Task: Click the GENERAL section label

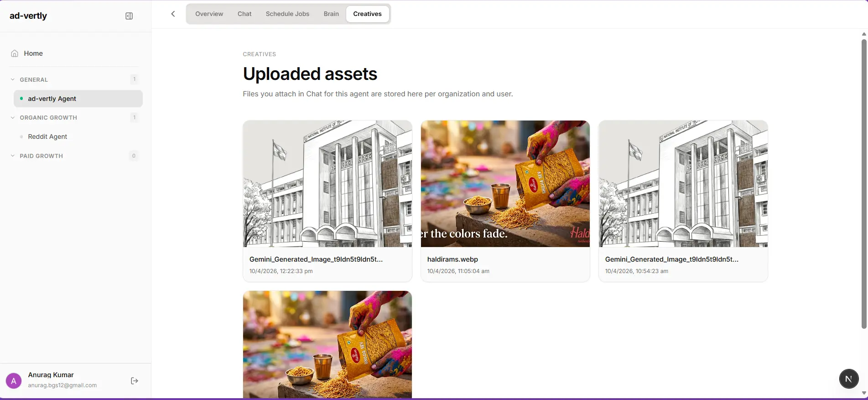Action: click(x=34, y=79)
